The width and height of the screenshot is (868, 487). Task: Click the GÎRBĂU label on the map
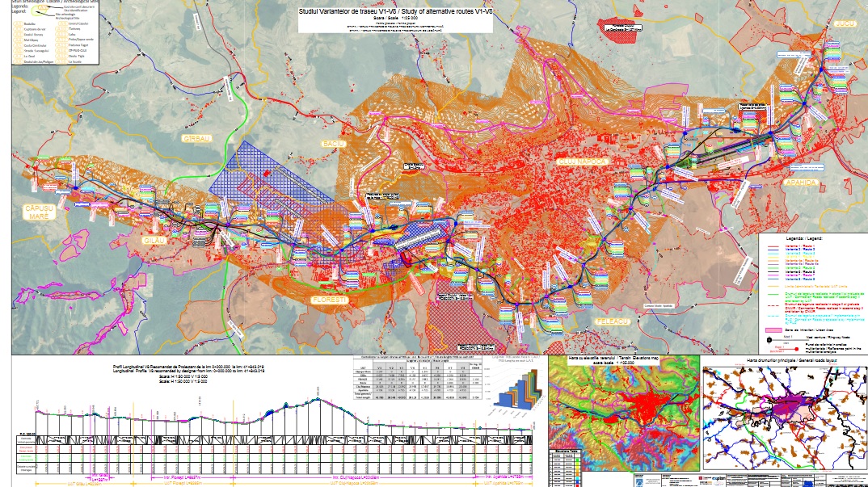tap(196, 138)
